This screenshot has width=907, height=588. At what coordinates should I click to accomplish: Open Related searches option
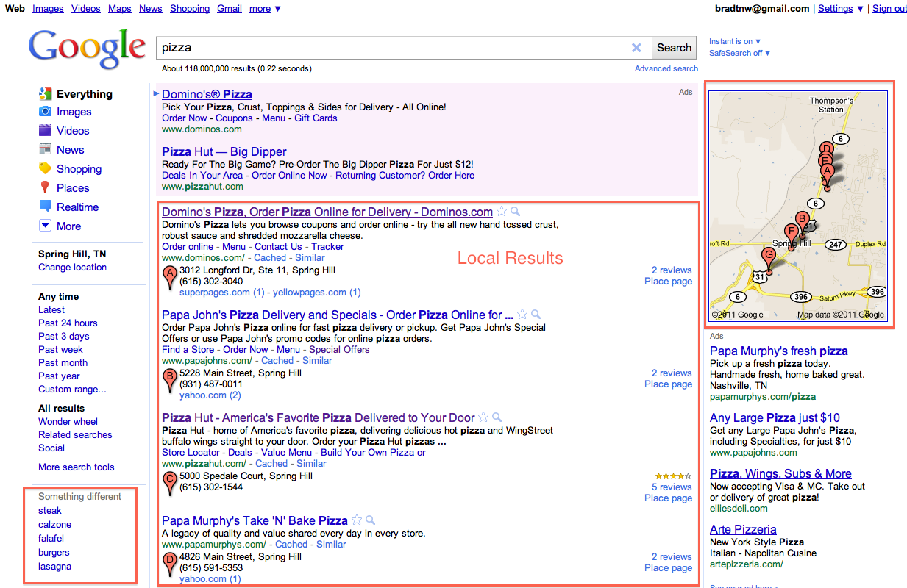(75, 435)
